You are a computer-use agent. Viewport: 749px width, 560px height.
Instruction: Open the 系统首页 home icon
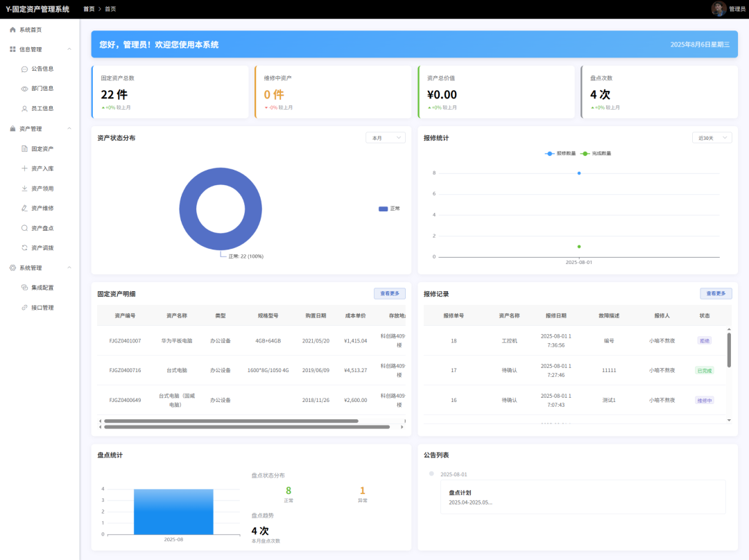coord(12,30)
